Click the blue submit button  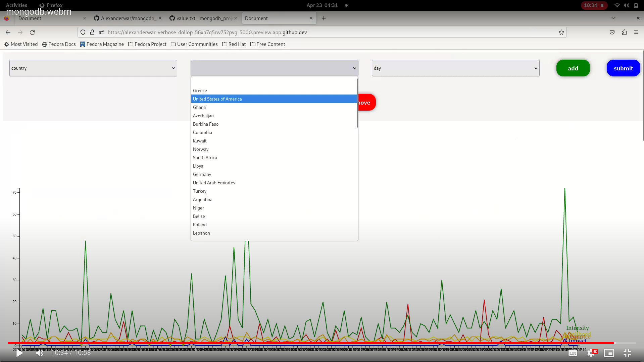point(623,68)
